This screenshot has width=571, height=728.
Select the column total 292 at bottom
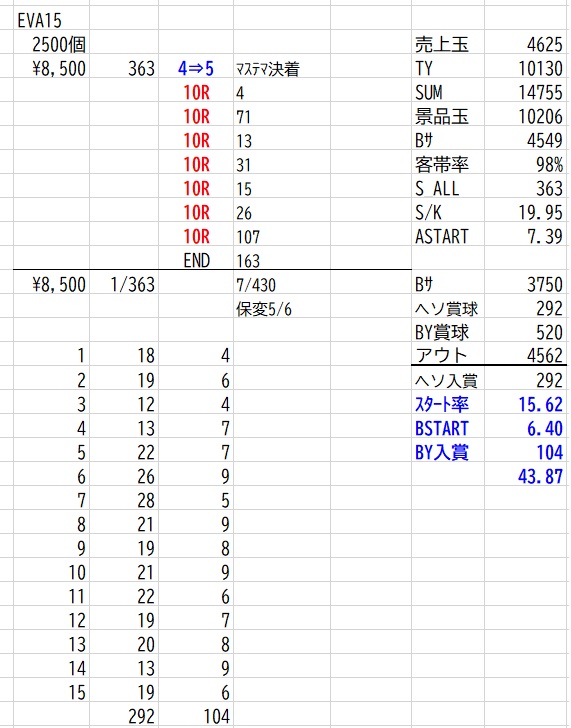pyautogui.click(x=142, y=716)
